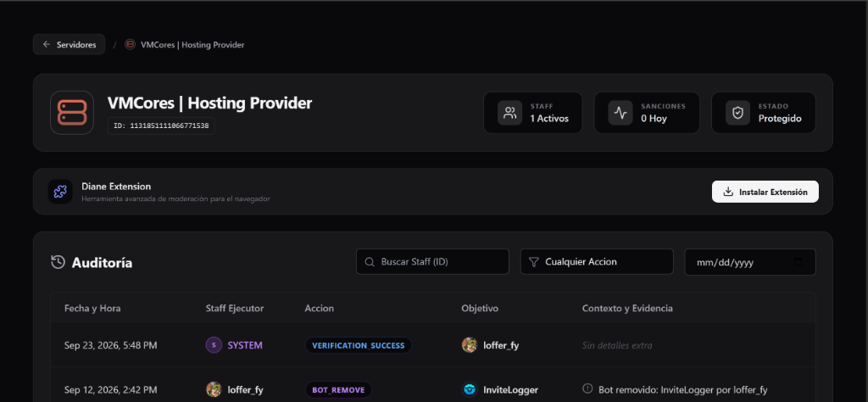This screenshot has height=402, width=868.
Task: Install the extension with Instalar Extensión button
Action: point(765,192)
